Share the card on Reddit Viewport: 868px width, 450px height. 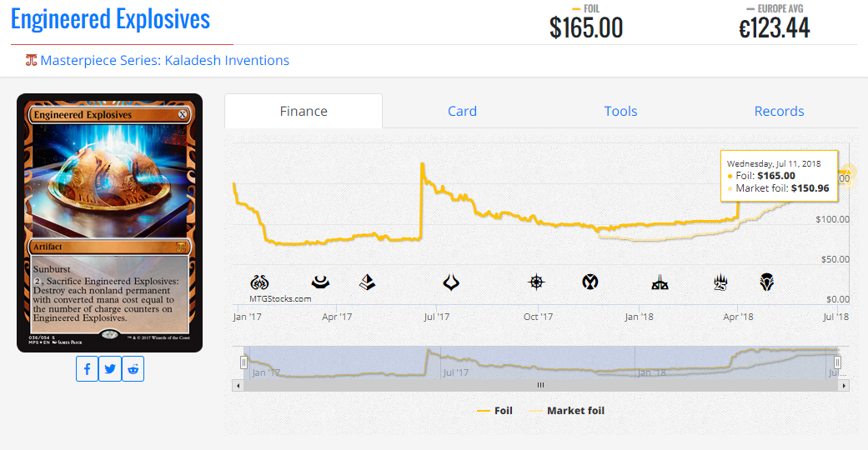(x=133, y=369)
